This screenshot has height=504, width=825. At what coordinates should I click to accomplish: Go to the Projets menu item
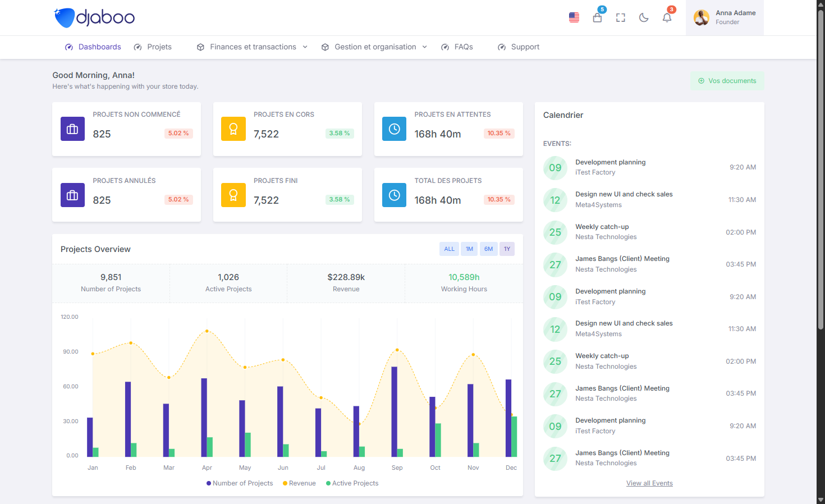point(153,47)
